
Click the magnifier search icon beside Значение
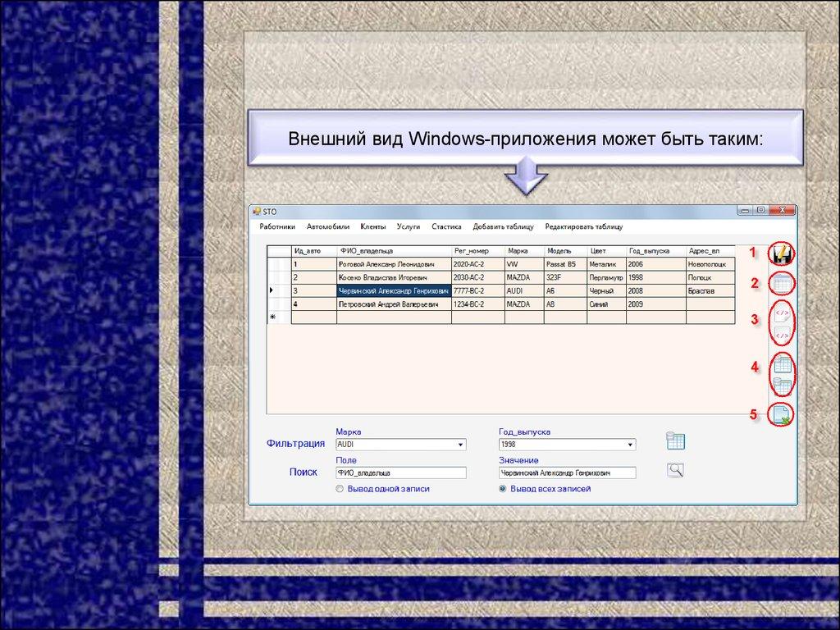point(675,470)
